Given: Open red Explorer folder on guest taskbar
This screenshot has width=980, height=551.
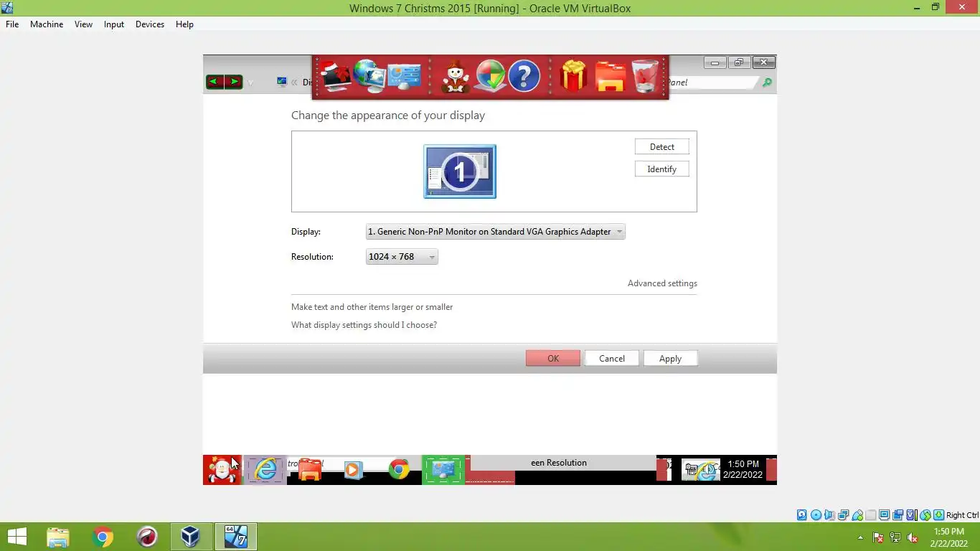Looking at the screenshot, I should coord(310,470).
